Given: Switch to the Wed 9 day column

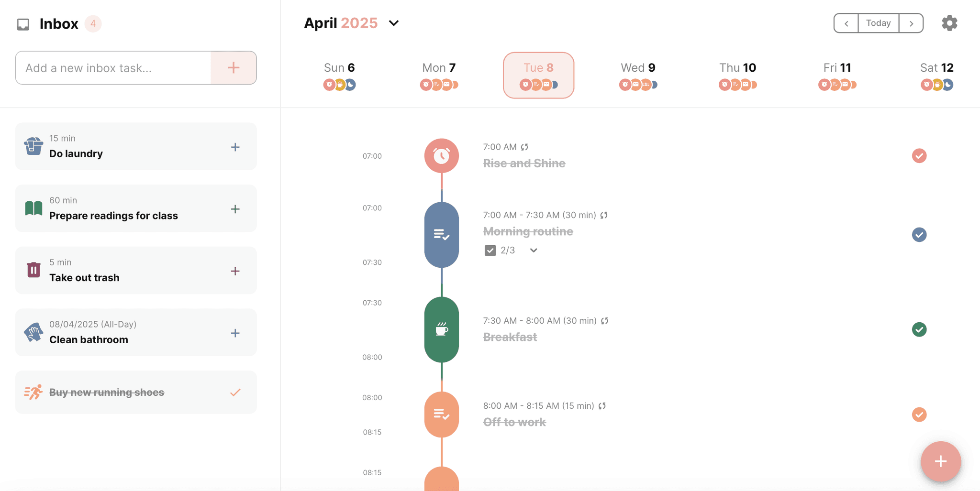Looking at the screenshot, I should [x=637, y=67].
